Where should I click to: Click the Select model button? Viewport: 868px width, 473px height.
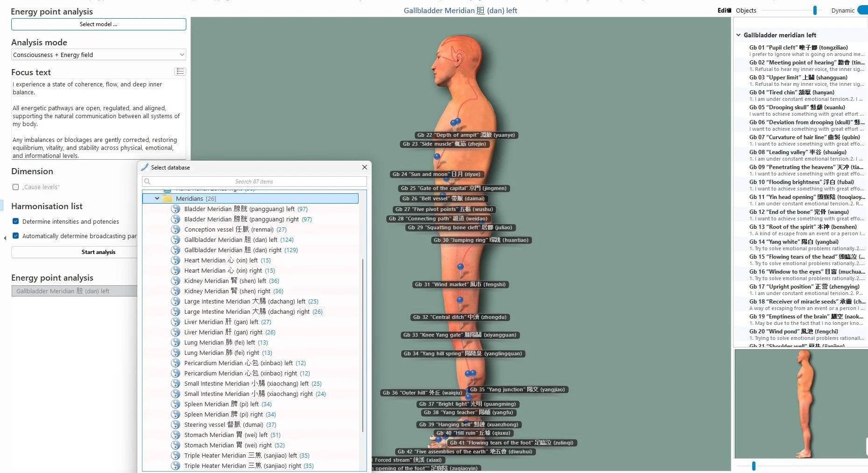(x=99, y=24)
